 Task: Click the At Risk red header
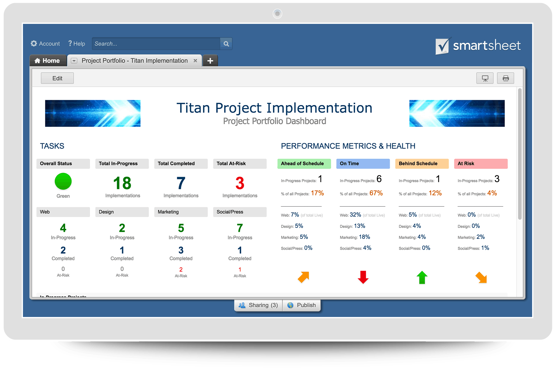(x=481, y=164)
